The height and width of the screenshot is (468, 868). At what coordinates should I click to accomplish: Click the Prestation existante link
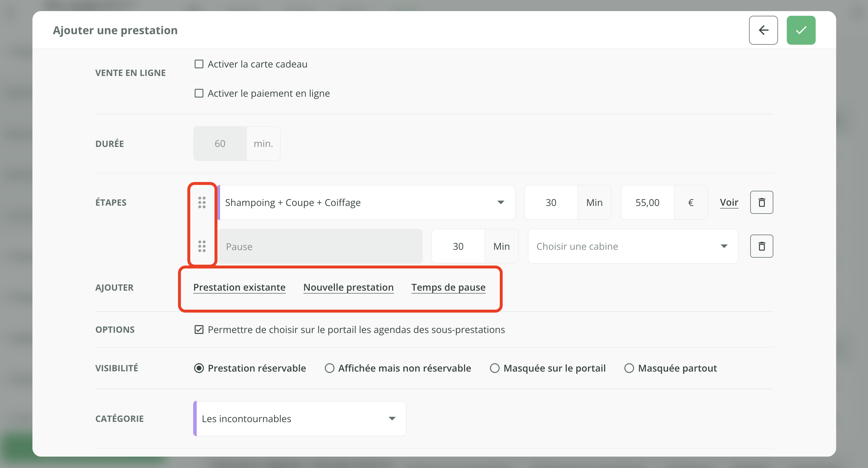click(239, 287)
